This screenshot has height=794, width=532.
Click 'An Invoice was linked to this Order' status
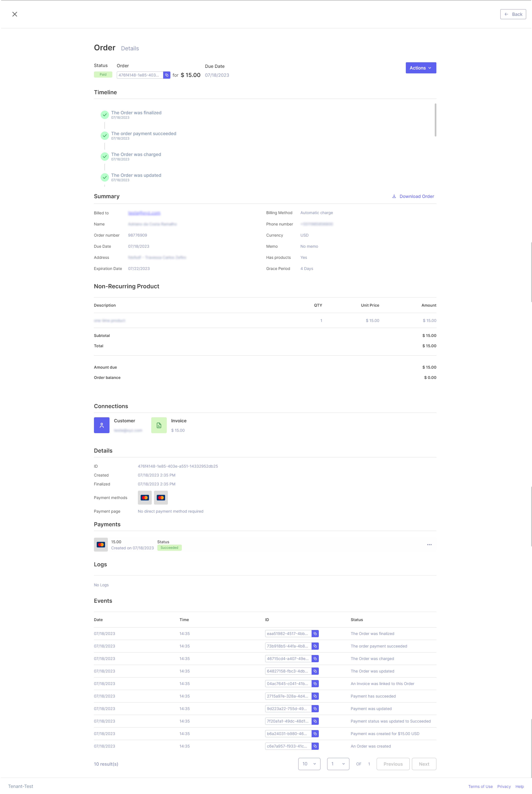coord(382,684)
